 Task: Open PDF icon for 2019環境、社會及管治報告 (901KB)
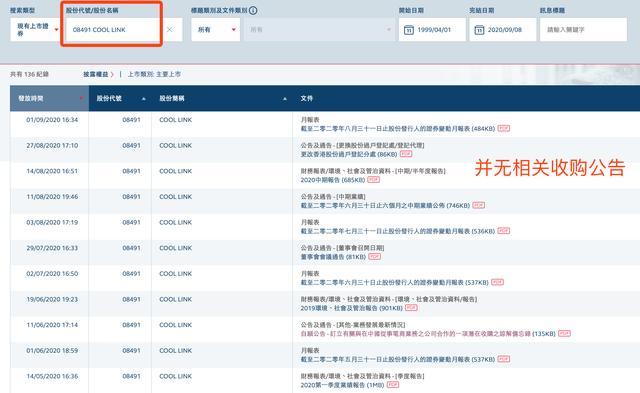(x=411, y=307)
